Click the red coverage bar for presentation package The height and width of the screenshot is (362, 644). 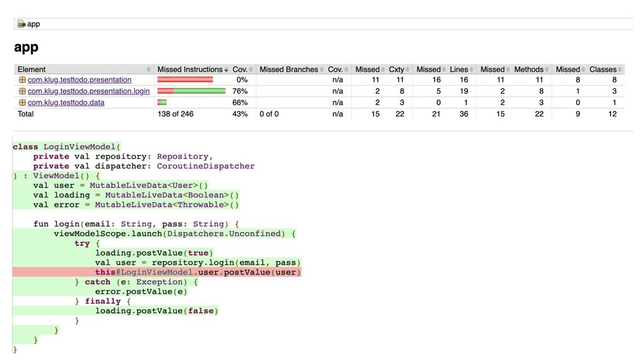point(185,80)
